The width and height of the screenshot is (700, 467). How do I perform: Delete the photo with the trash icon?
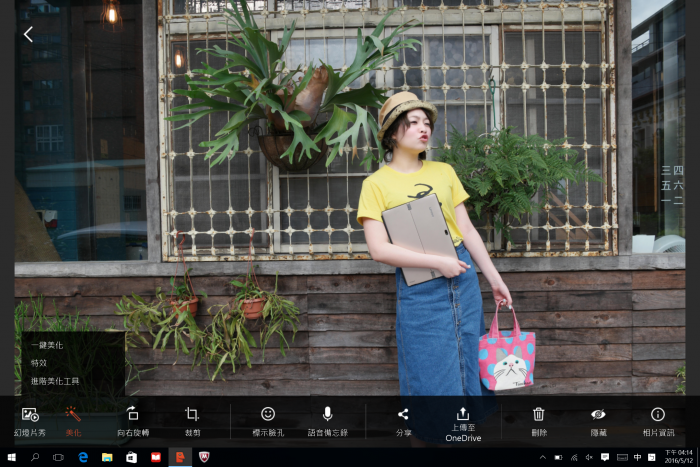538,420
